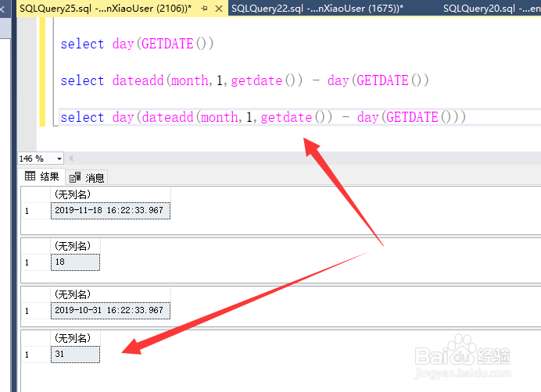Select row 1 header of 2019-11-18 grid

pos(36,211)
